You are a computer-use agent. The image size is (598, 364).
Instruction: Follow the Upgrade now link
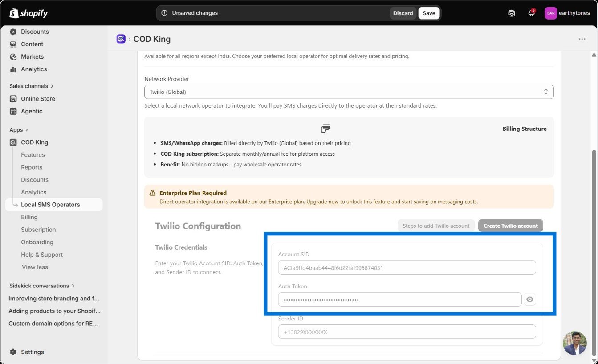(x=322, y=202)
